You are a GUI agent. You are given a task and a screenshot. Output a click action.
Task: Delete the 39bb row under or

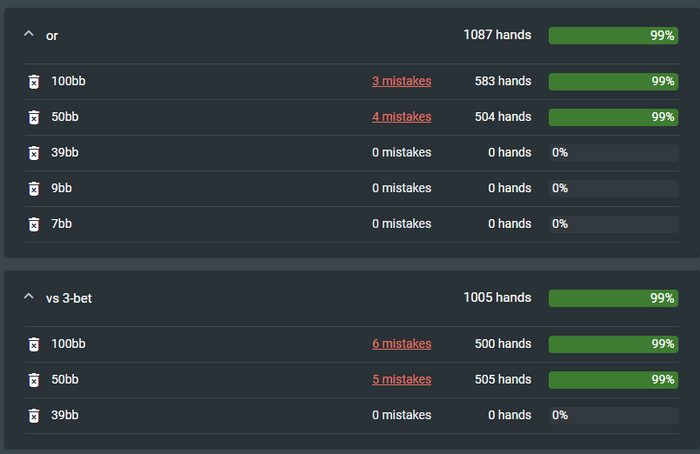tap(33, 153)
